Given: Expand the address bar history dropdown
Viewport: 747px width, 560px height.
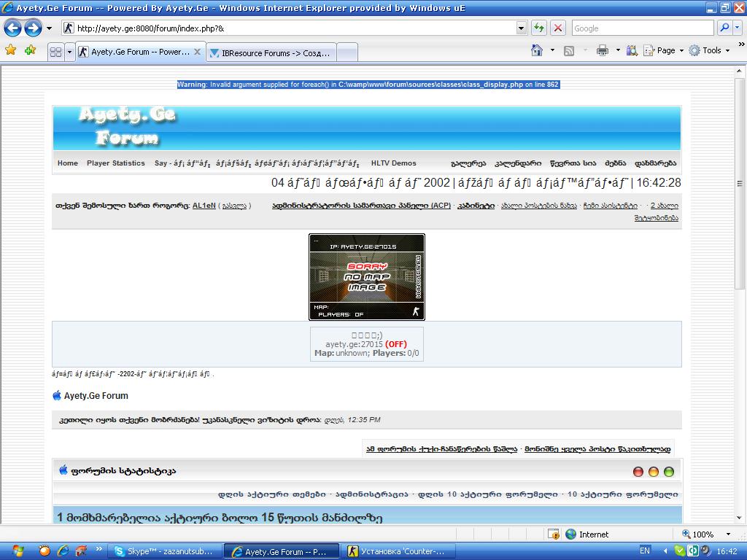Looking at the screenshot, I should tap(521, 28).
